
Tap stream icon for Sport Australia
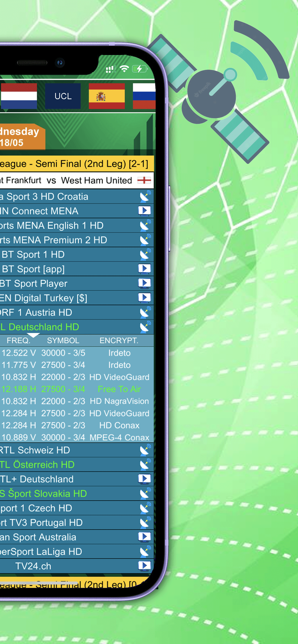pyautogui.click(x=144, y=537)
